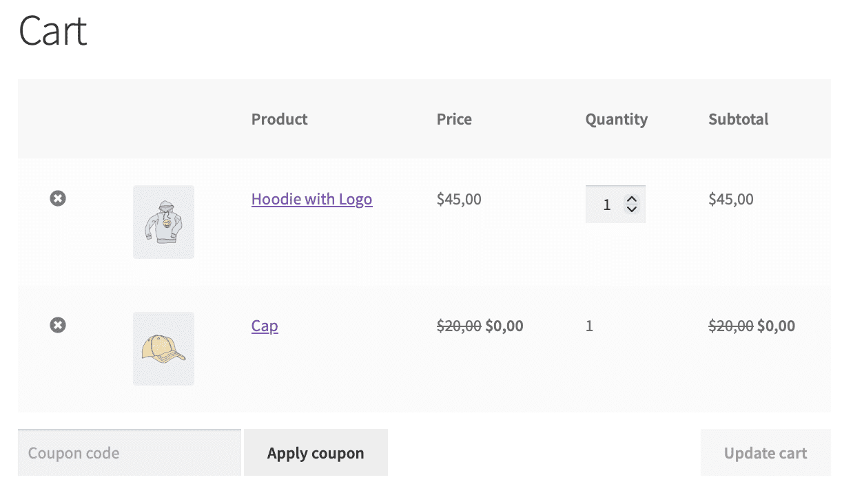Click the Subtotal column header
This screenshot has width=842, height=504.
point(738,119)
